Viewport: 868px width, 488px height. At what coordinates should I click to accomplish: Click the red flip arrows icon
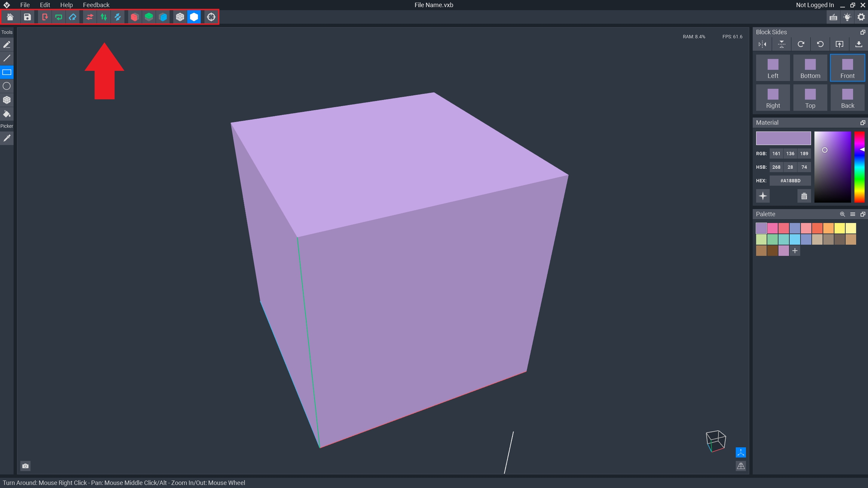[90, 17]
